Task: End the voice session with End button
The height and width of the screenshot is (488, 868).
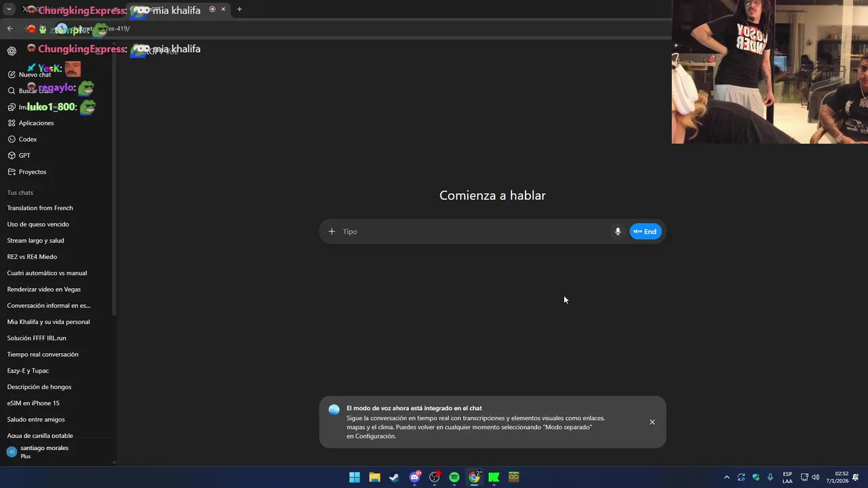Action: [646, 232]
